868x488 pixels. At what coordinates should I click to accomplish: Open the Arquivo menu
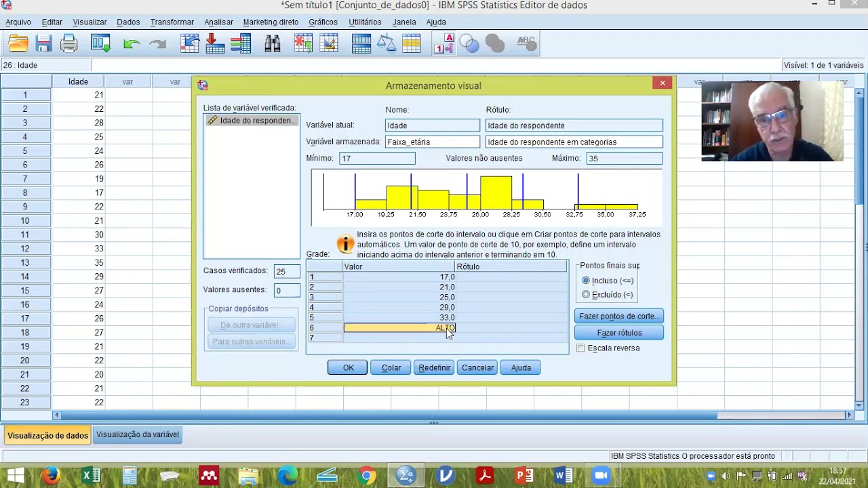click(x=18, y=22)
